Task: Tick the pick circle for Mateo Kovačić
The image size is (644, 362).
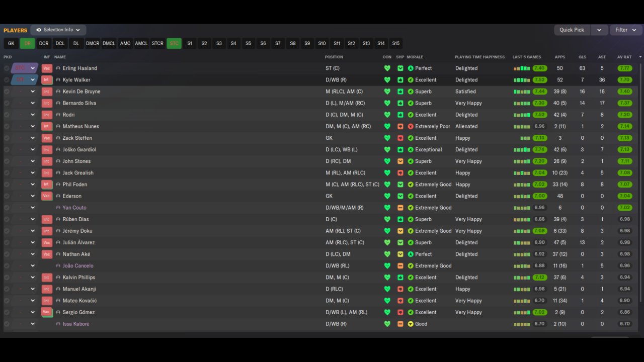Action: [7, 301]
